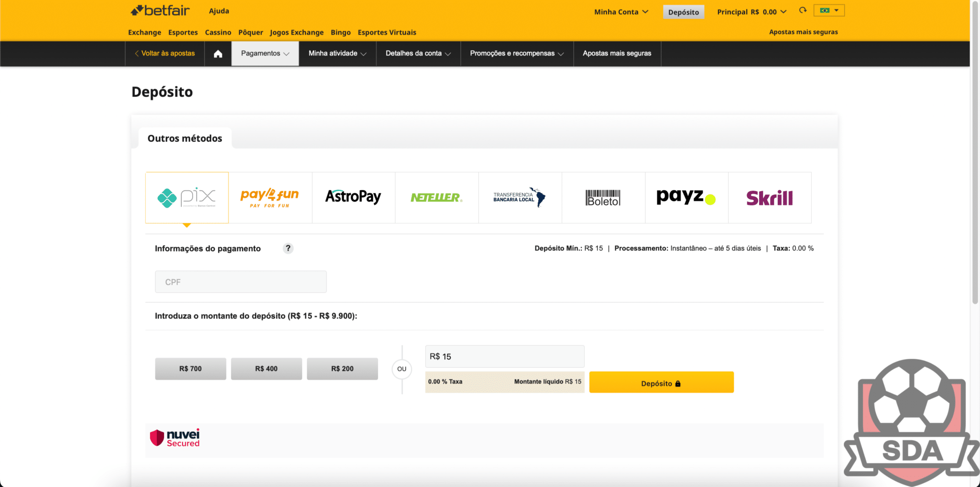Click the yellow Depósito submit button
The height and width of the screenshot is (487, 980).
661,382
